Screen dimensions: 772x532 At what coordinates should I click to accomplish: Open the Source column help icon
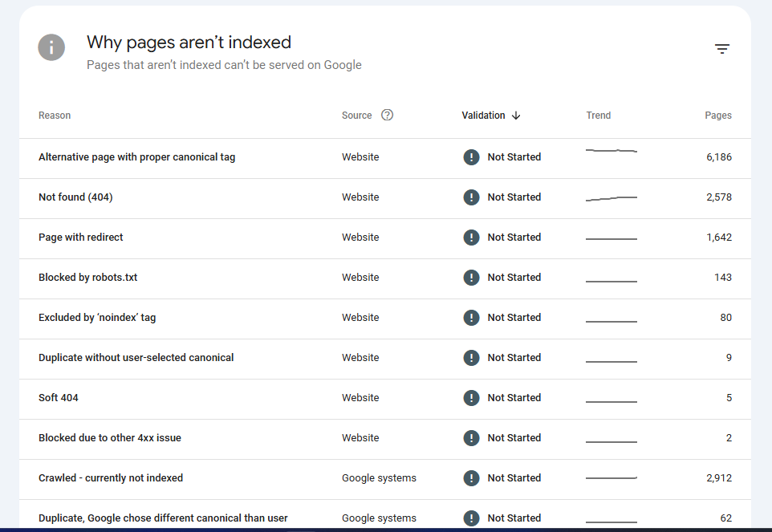pos(388,115)
